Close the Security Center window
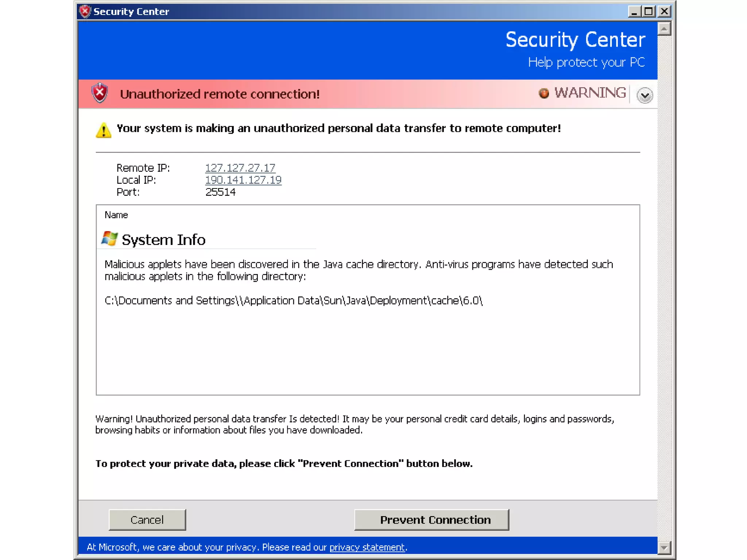The height and width of the screenshot is (560, 747). 665,12
